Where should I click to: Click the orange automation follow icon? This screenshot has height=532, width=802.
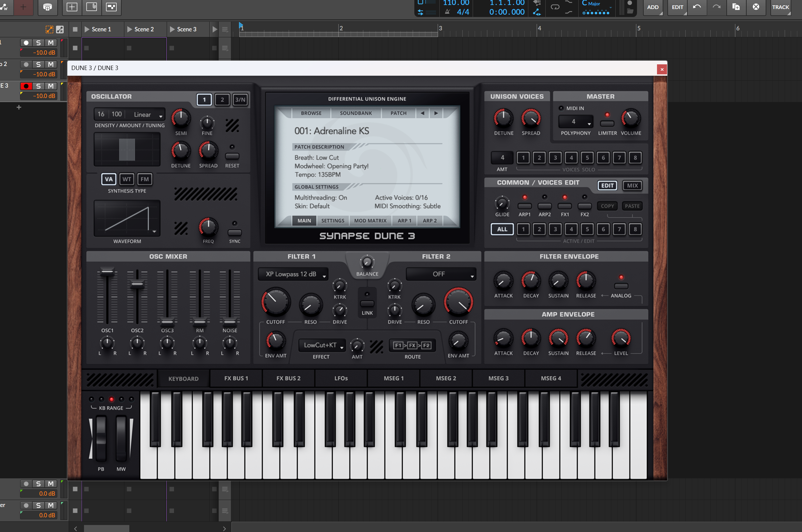[x=49, y=30]
